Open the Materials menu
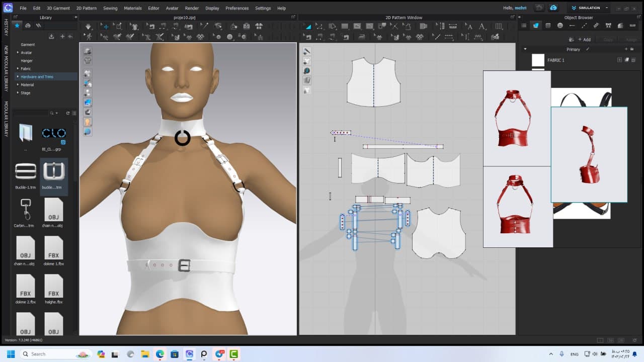Viewport: 644px width, 362px height. pos(133,8)
